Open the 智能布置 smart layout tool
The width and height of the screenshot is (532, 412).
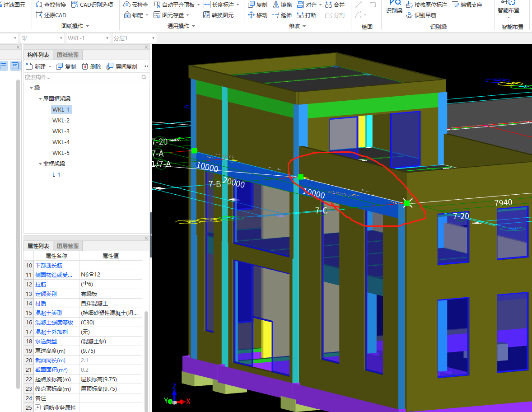click(508, 9)
